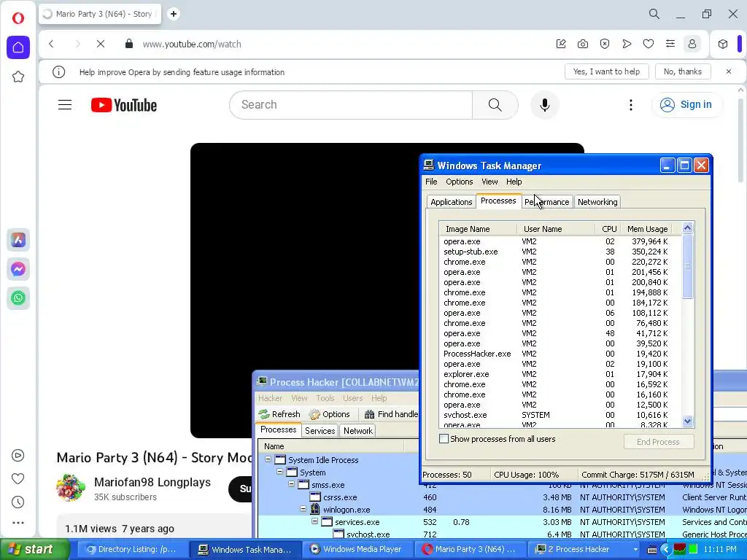Open Services tab in Process Hacker

(320, 430)
